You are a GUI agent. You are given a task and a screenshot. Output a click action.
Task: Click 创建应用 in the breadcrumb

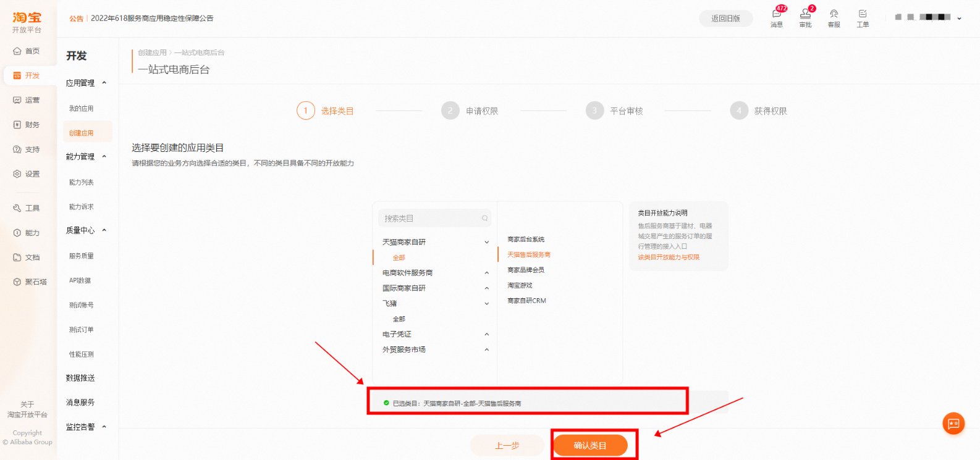[x=152, y=53]
